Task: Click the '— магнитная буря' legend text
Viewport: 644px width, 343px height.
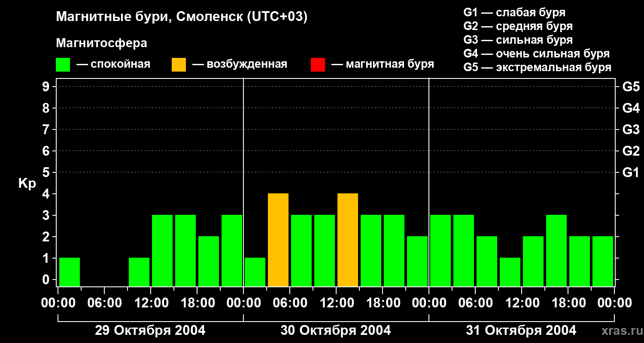Action: (383, 64)
